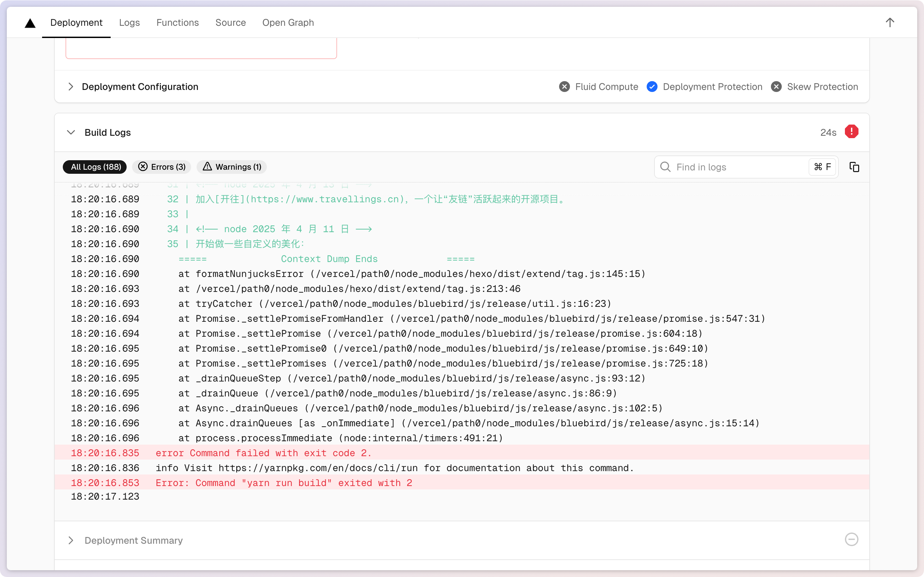The height and width of the screenshot is (577, 924).
Task: Filter logs by Warnings (1)
Action: (232, 167)
